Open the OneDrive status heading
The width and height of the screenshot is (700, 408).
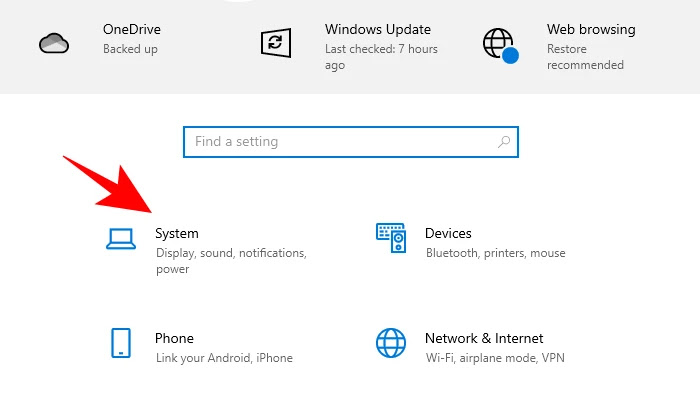[132, 29]
